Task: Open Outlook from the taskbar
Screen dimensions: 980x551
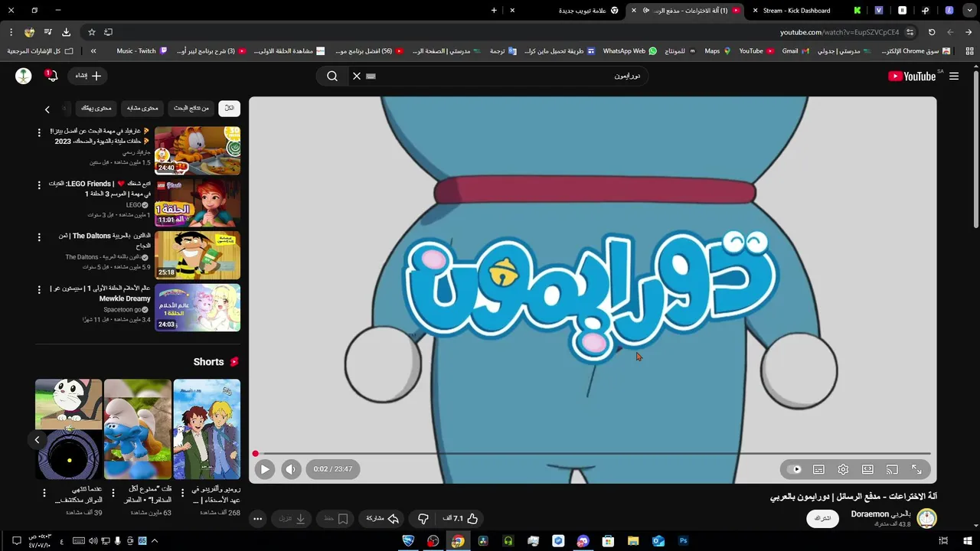Action: pyautogui.click(x=658, y=541)
